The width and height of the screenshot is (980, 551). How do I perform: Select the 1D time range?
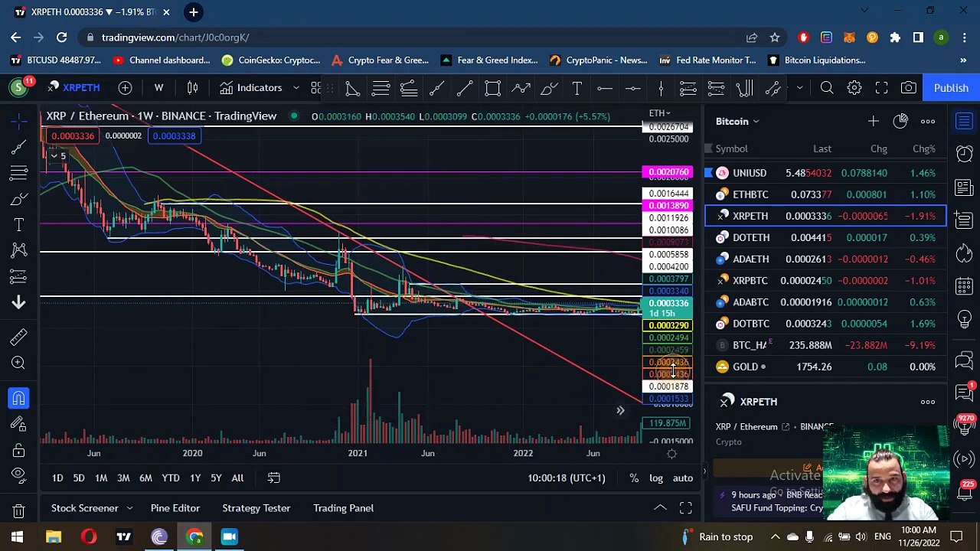tap(57, 478)
